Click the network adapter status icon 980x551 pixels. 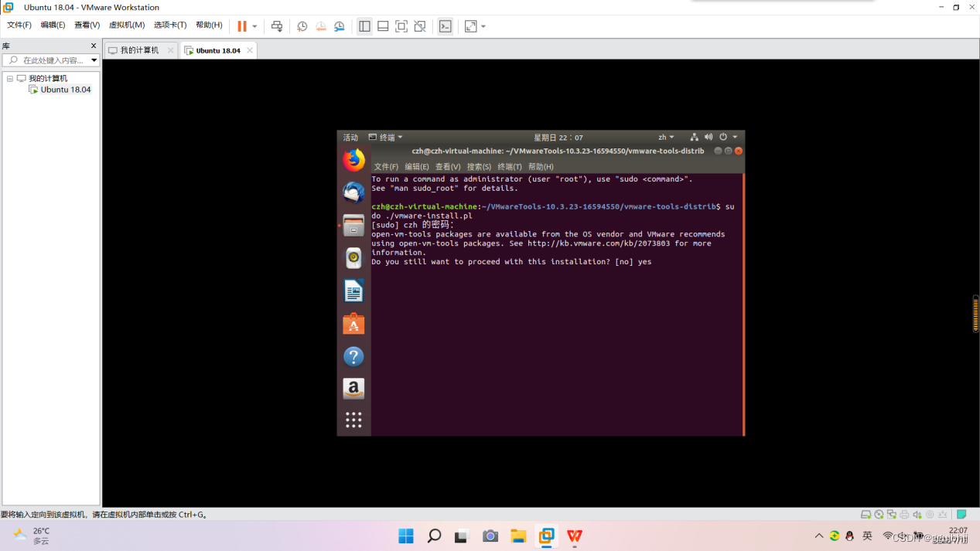(892, 515)
